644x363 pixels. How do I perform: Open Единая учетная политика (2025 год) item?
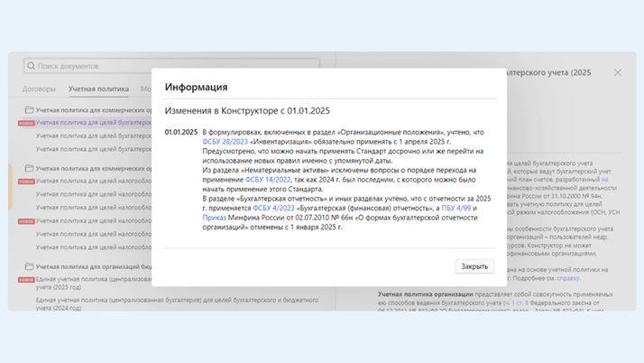point(94,283)
